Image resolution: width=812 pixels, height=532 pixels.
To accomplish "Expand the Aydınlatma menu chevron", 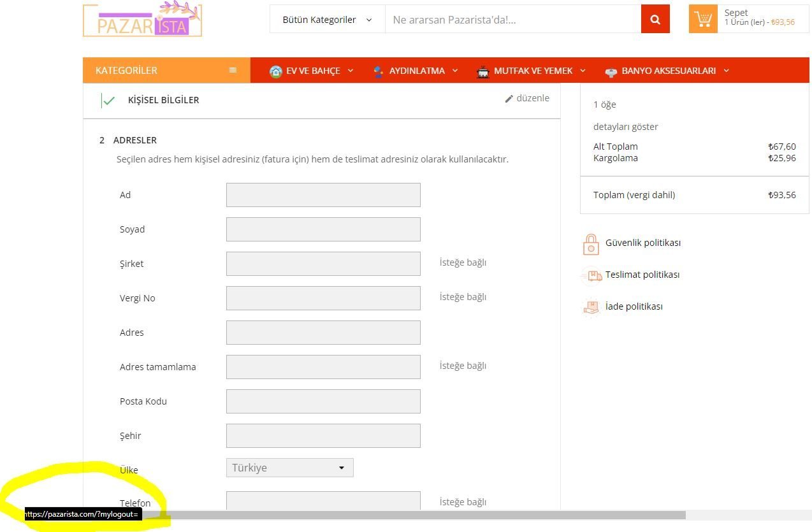I will coord(455,71).
